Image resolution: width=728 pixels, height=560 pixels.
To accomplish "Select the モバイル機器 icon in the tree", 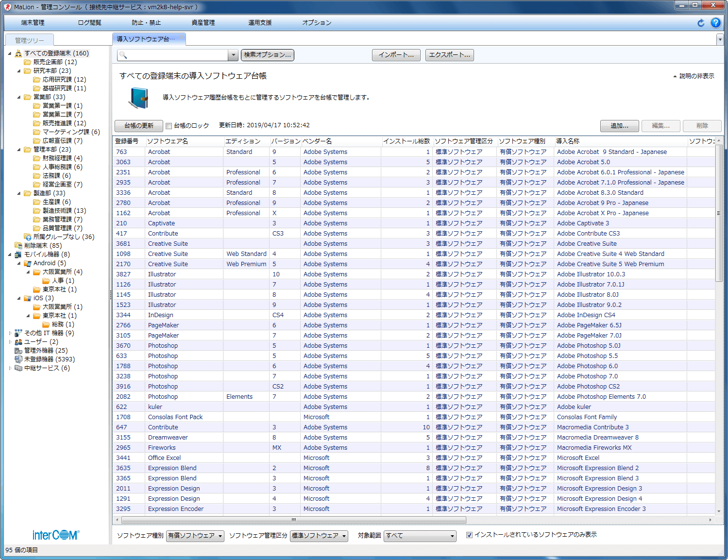I will coord(18,255).
